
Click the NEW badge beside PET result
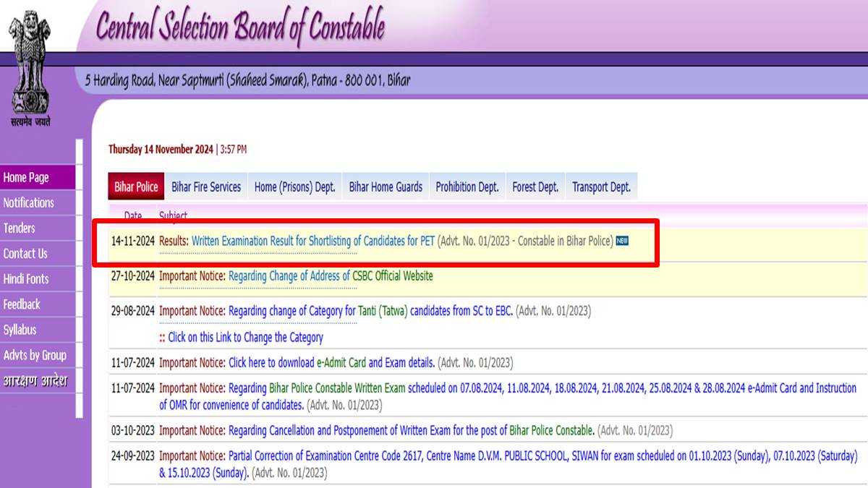[x=623, y=241]
